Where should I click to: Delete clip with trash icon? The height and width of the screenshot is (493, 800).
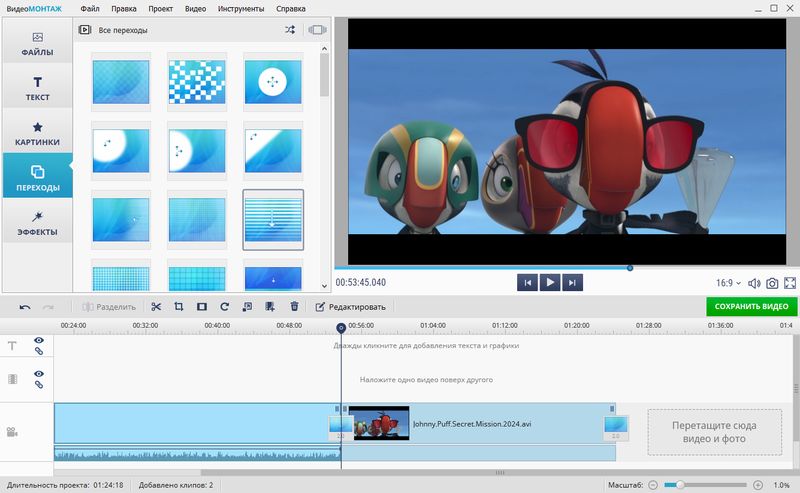294,307
